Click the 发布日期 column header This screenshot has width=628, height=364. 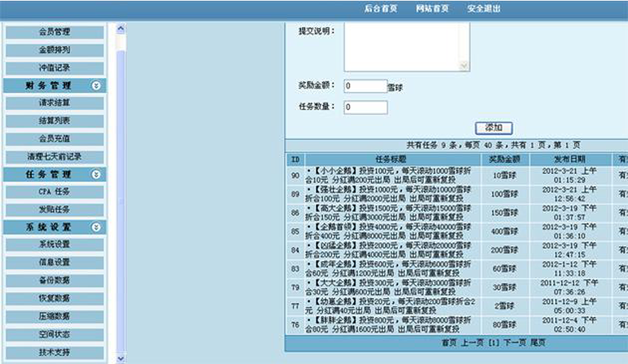[x=570, y=159]
